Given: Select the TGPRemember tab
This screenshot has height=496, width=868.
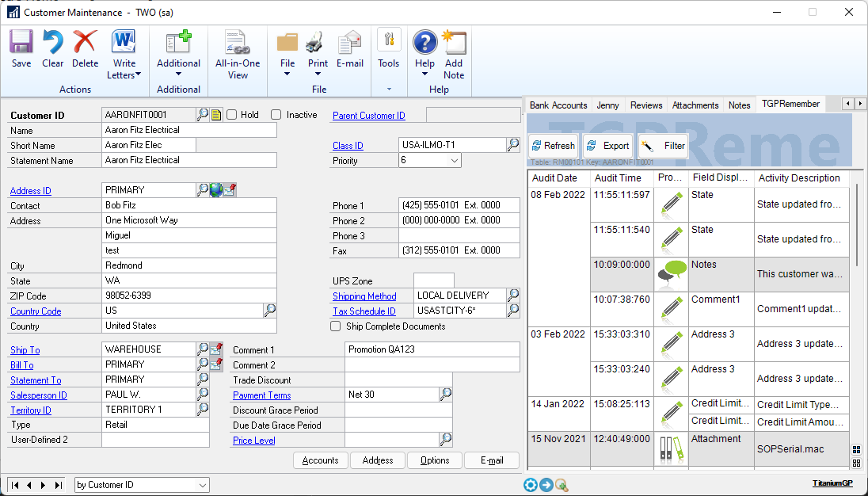Looking at the screenshot, I should click(x=790, y=104).
